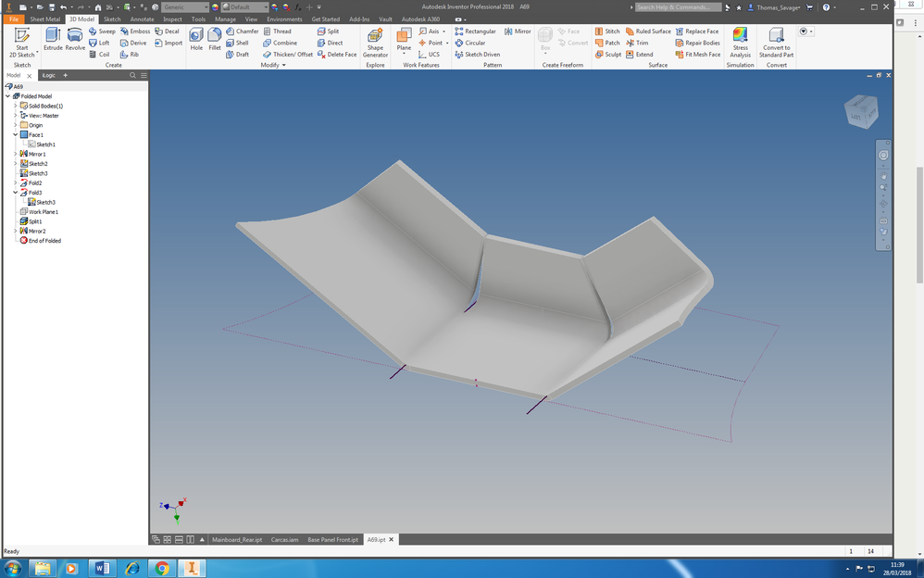This screenshot has width=924, height=578.
Task: Select the Revolve tool
Action: coord(75,39)
